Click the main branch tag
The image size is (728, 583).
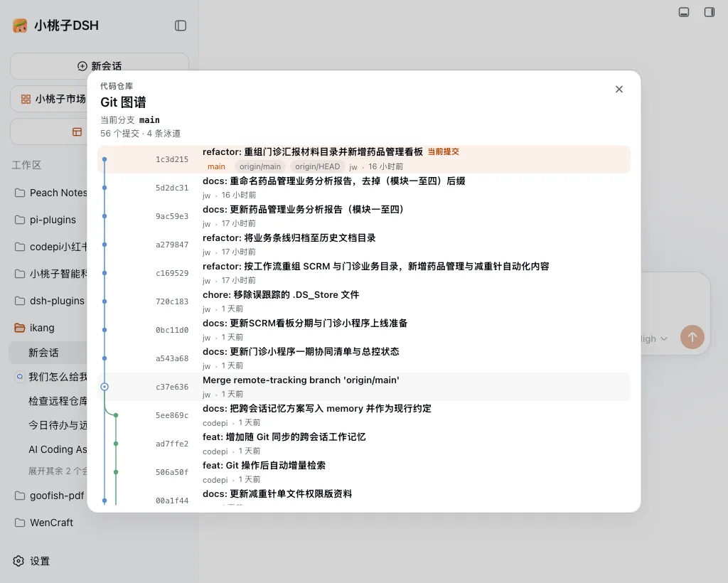coord(216,166)
